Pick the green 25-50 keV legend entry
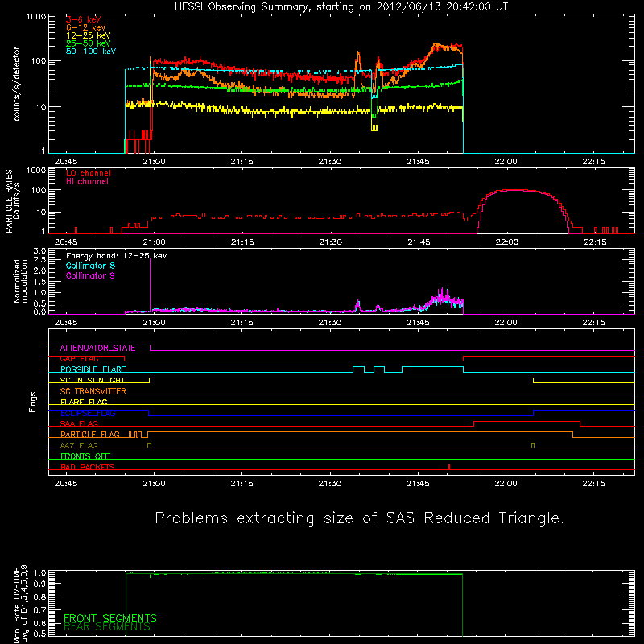644x644 pixels. 88,43
